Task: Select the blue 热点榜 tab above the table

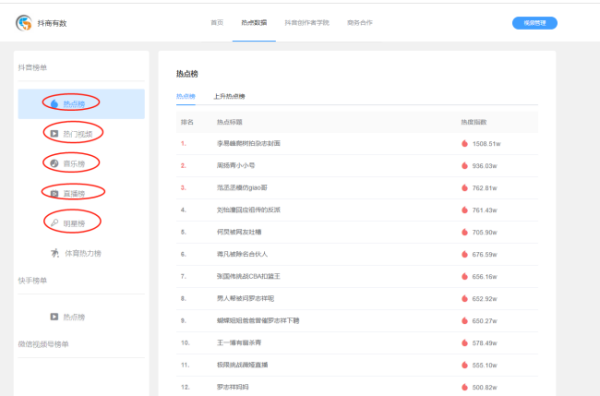Action: 186,96
